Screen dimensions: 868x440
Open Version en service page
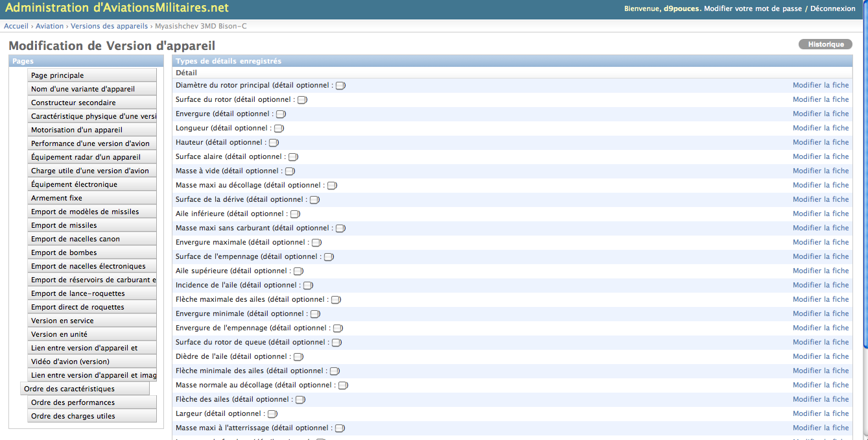91,321
